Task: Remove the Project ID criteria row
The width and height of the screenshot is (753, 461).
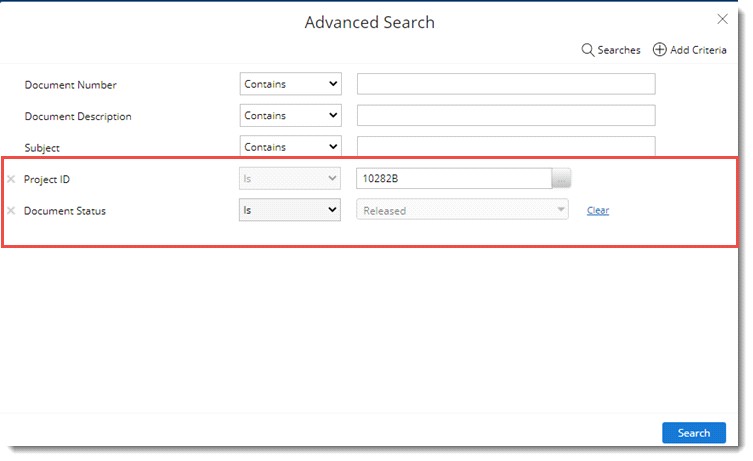Action: tap(11, 180)
